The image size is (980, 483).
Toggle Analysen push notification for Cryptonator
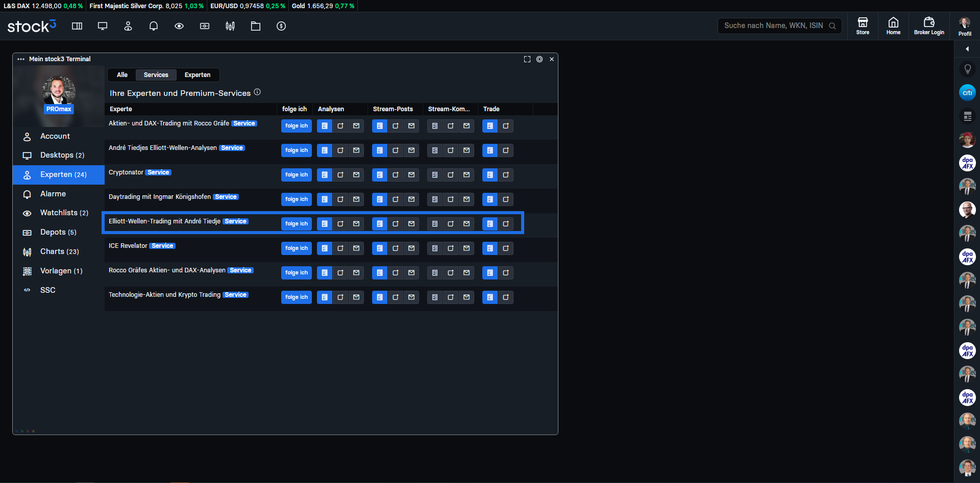(340, 175)
